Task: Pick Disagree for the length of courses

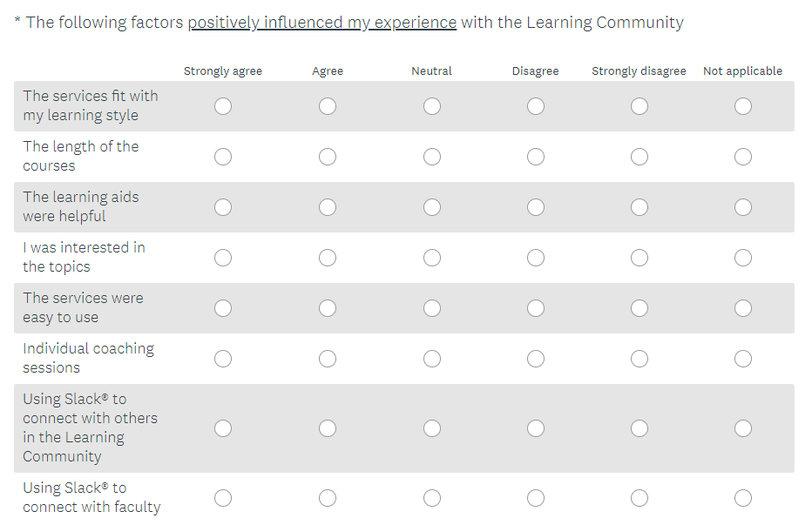Action: [x=536, y=157]
